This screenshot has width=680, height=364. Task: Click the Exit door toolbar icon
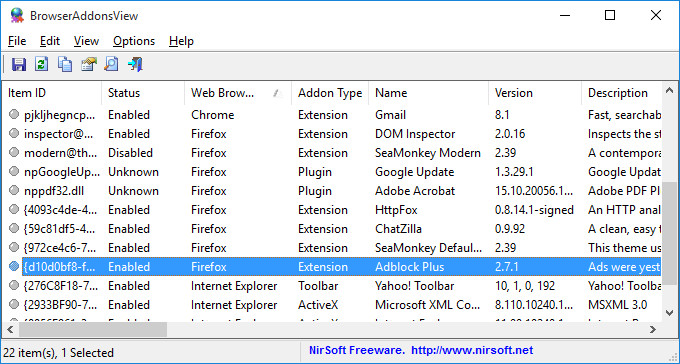(x=135, y=64)
